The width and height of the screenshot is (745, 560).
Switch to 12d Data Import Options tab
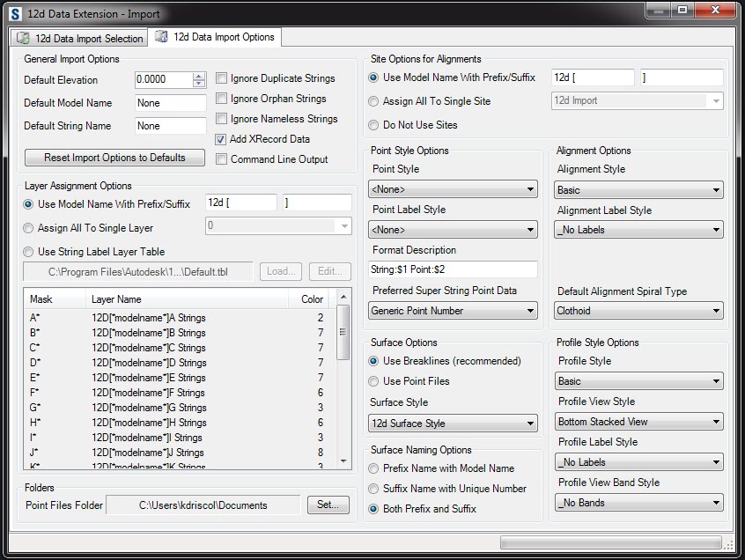click(x=215, y=37)
